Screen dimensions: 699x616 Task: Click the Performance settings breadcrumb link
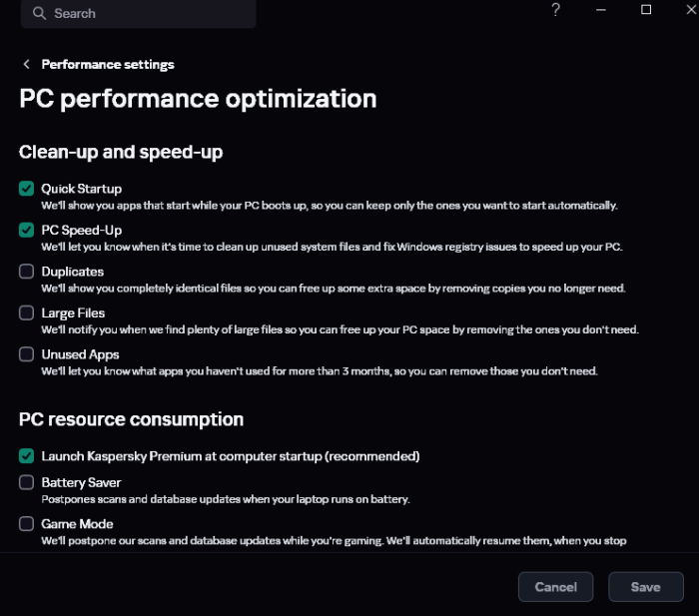(108, 65)
